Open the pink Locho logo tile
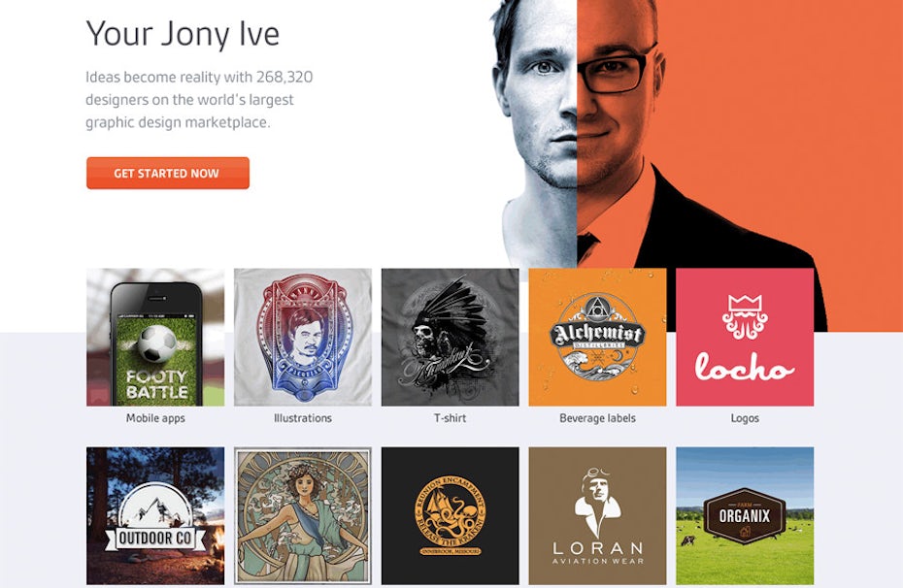The height and width of the screenshot is (588, 903). pyautogui.click(x=745, y=337)
